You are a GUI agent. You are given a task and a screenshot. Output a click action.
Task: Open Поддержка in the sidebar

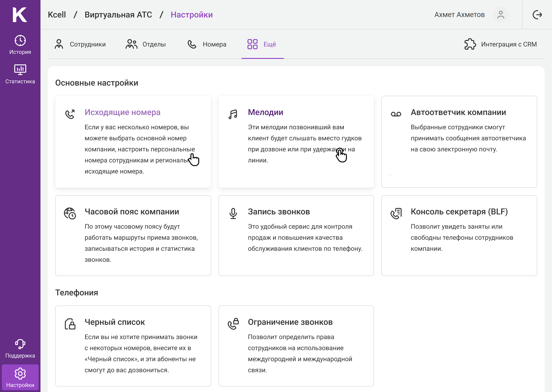[20, 349]
